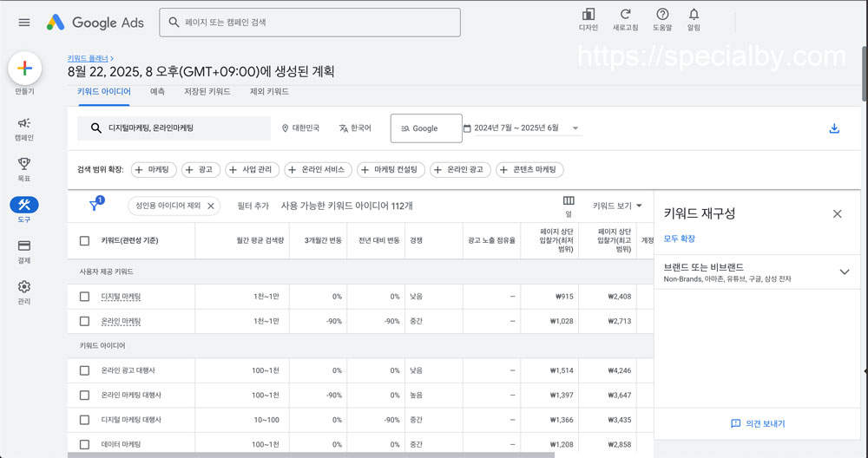Click the Google Ads logo

click(95, 23)
